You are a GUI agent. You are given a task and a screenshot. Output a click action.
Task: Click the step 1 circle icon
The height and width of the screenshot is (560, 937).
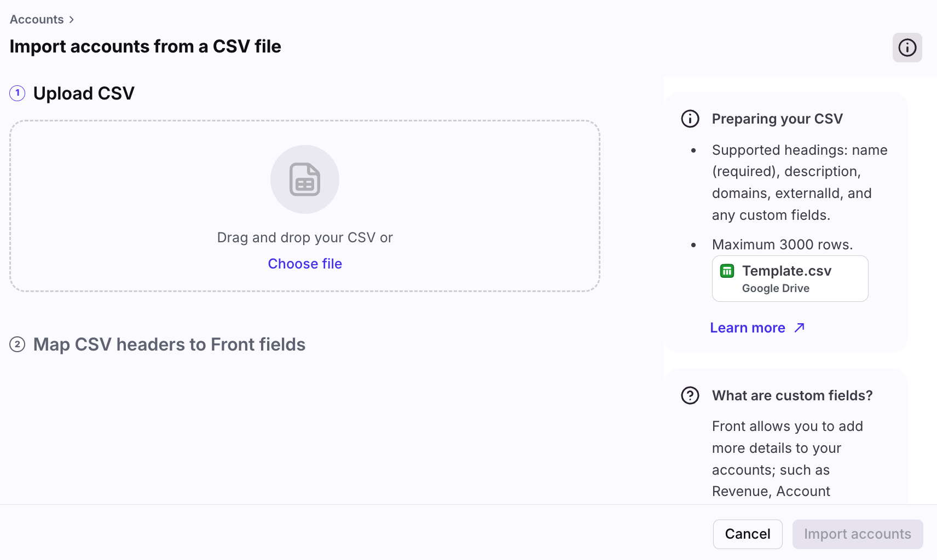click(18, 94)
